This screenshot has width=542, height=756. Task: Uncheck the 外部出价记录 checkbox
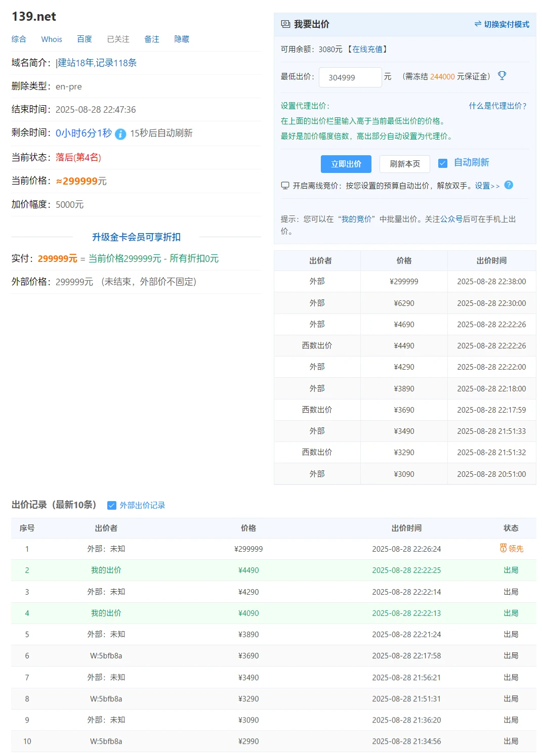[112, 505]
